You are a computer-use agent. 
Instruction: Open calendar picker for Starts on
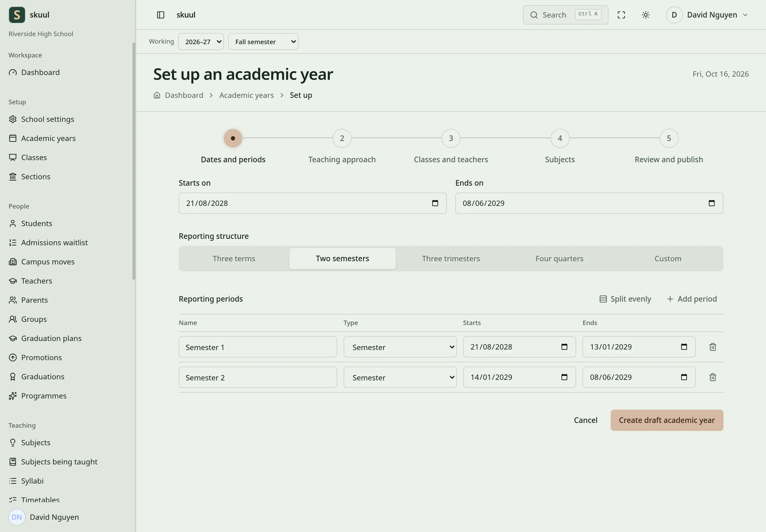(x=435, y=203)
